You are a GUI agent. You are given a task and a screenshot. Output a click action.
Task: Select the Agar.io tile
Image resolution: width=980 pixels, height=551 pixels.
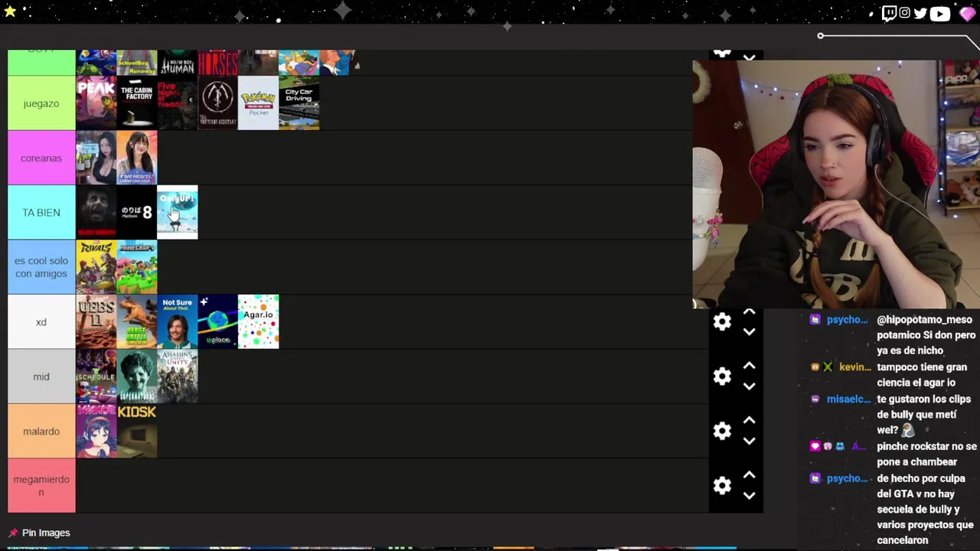click(x=258, y=321)
